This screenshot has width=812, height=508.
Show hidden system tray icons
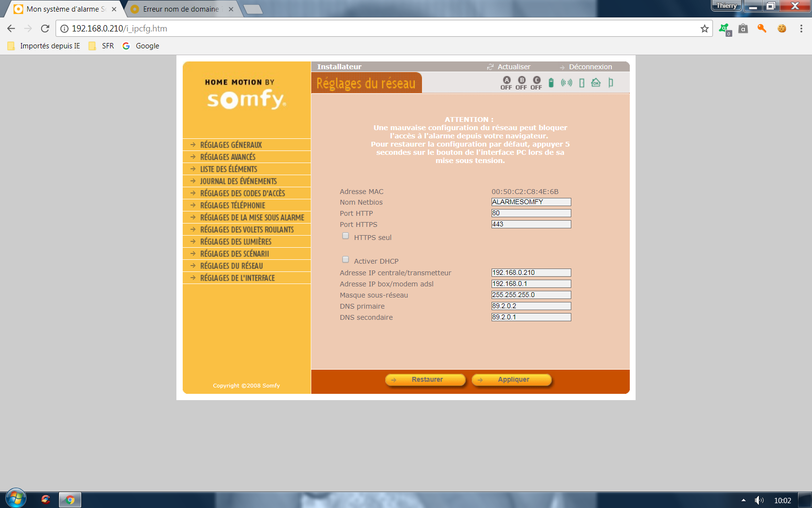point(743,500)
